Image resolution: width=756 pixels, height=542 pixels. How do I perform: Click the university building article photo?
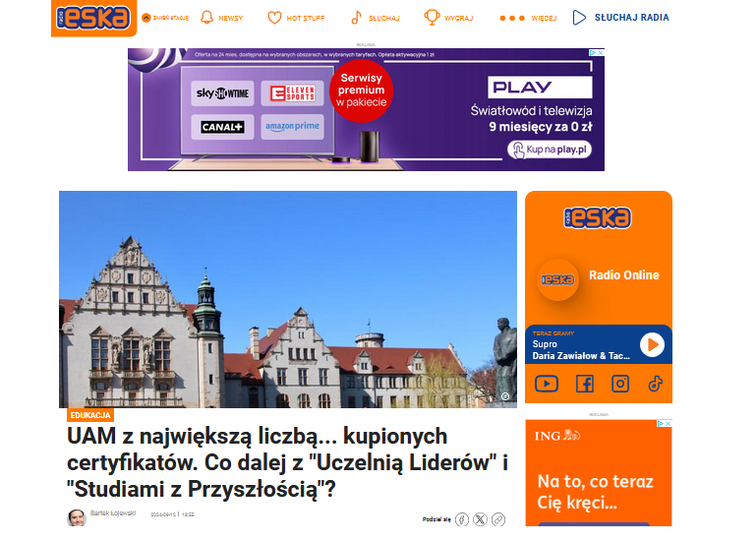point(287,299)
